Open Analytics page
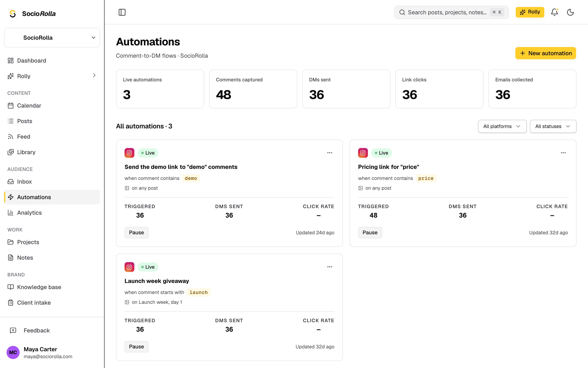 (x=52, y=213)
